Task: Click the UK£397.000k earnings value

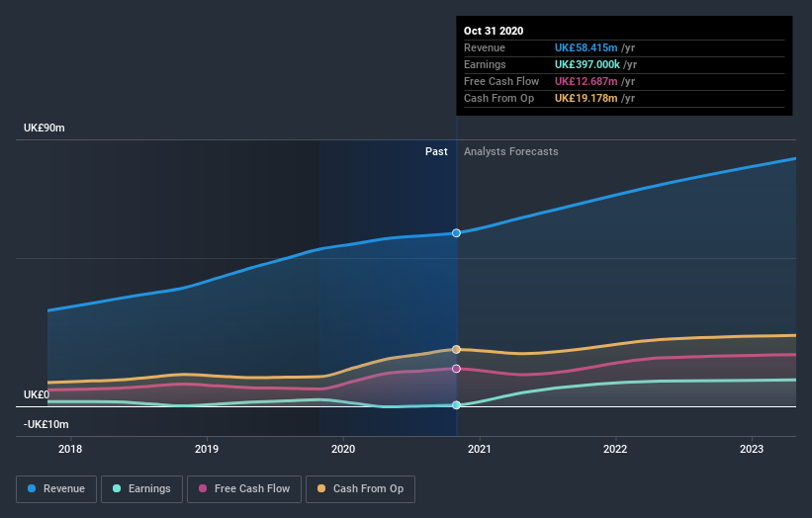Action: [587, 64]
